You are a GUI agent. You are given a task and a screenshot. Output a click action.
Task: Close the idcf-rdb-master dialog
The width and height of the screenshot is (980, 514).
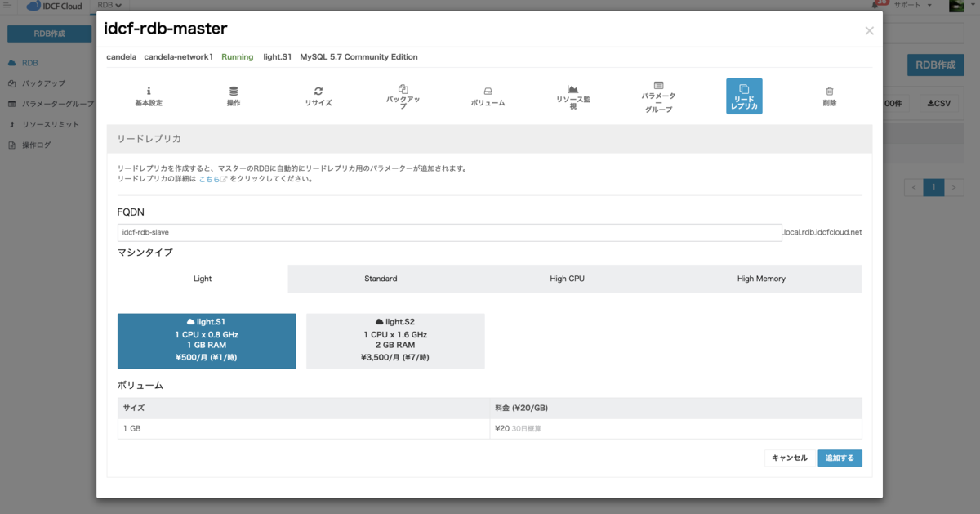point(869,30)
